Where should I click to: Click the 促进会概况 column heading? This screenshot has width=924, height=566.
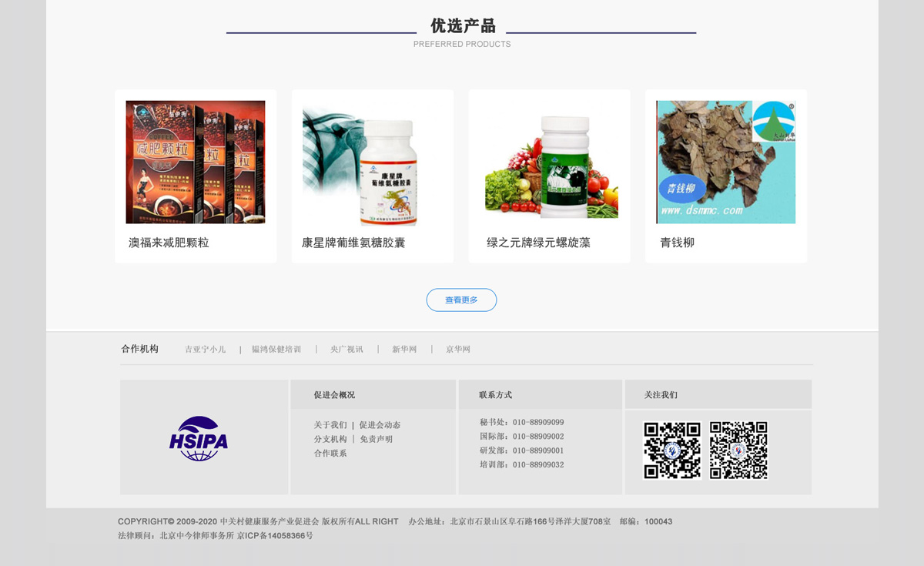[334, 395]
